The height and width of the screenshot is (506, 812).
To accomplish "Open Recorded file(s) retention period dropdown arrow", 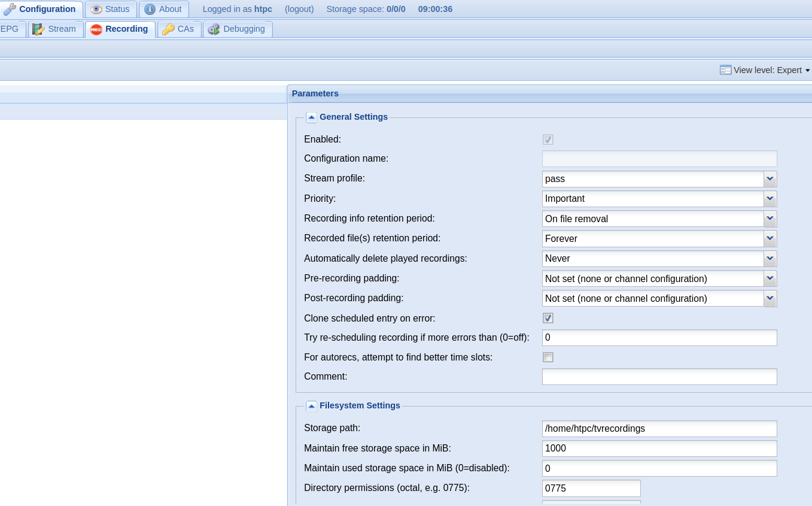I will (x=770, y=238).
